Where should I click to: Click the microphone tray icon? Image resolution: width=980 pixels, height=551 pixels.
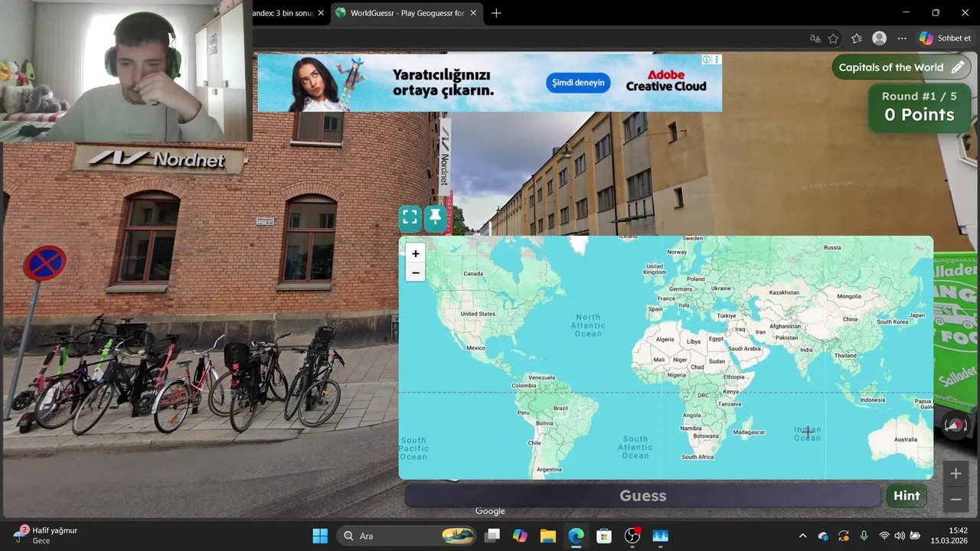point(864,536)
